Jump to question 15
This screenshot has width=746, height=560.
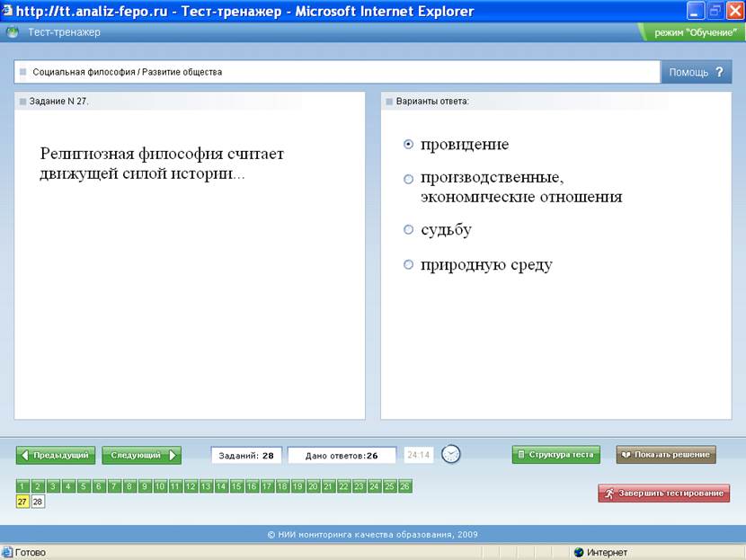pos(236,486)
